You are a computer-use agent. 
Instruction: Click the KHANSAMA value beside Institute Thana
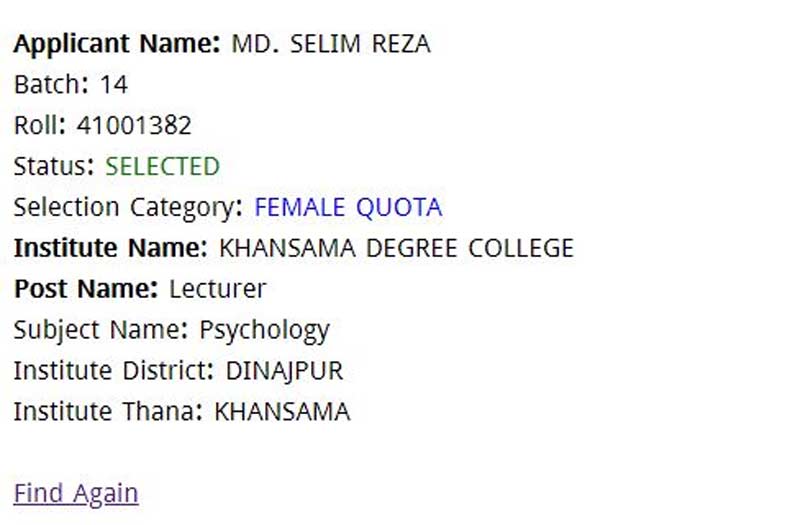(x=282, y=411)
